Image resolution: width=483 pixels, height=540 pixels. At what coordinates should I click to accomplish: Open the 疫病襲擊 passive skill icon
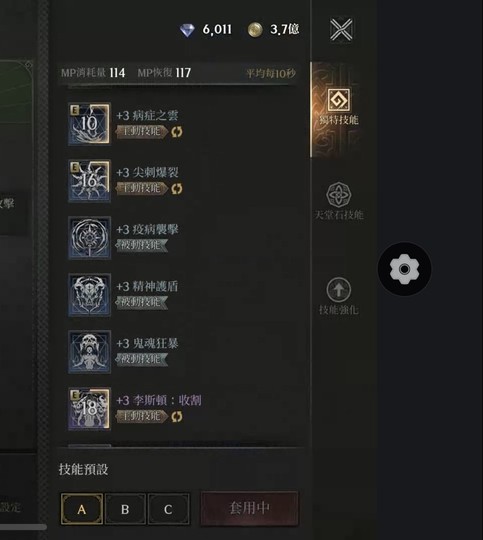pos(89,238)
